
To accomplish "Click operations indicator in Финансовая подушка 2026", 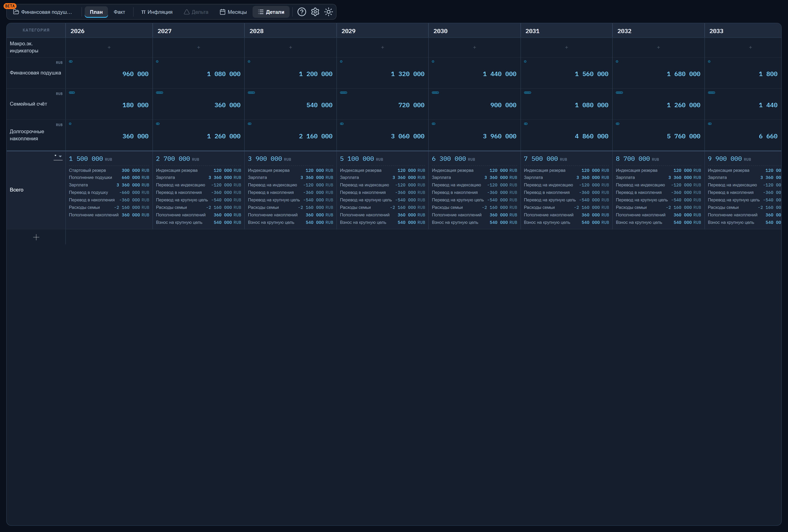I will 71,61.
